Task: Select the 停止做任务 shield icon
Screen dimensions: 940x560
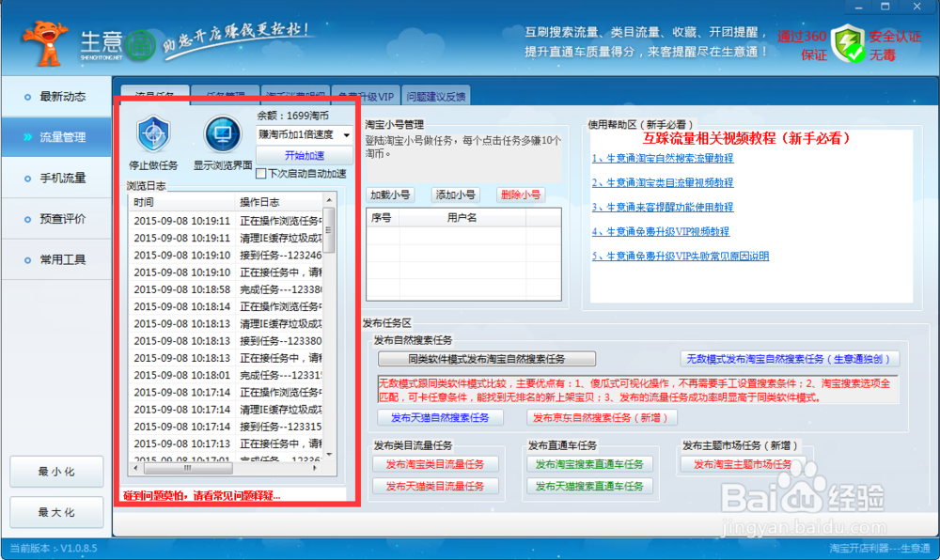Action: click(152, 134)
